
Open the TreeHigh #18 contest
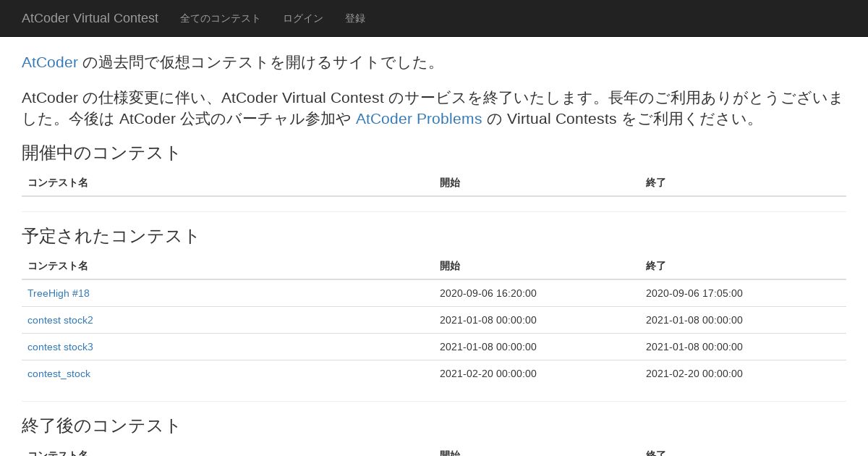pos(59,293)
